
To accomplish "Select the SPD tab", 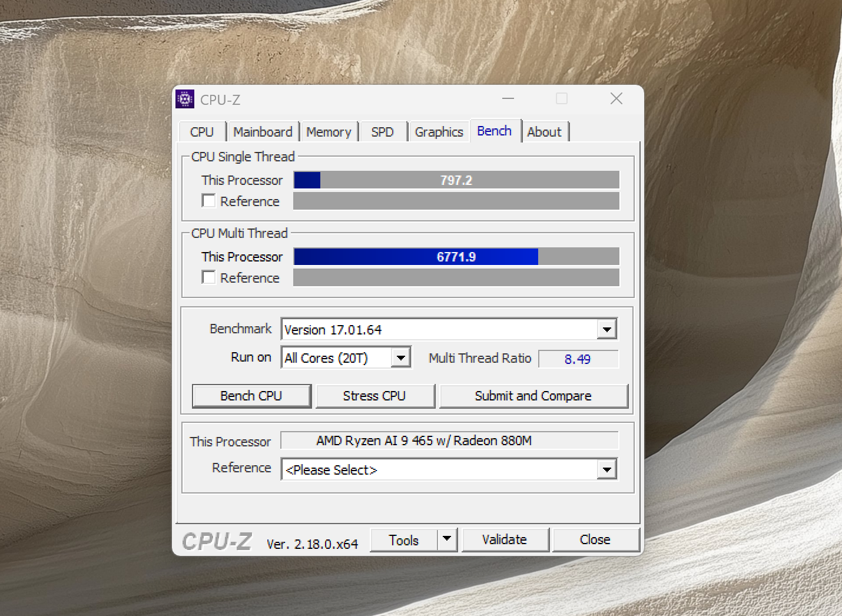I will coord(382,132).
